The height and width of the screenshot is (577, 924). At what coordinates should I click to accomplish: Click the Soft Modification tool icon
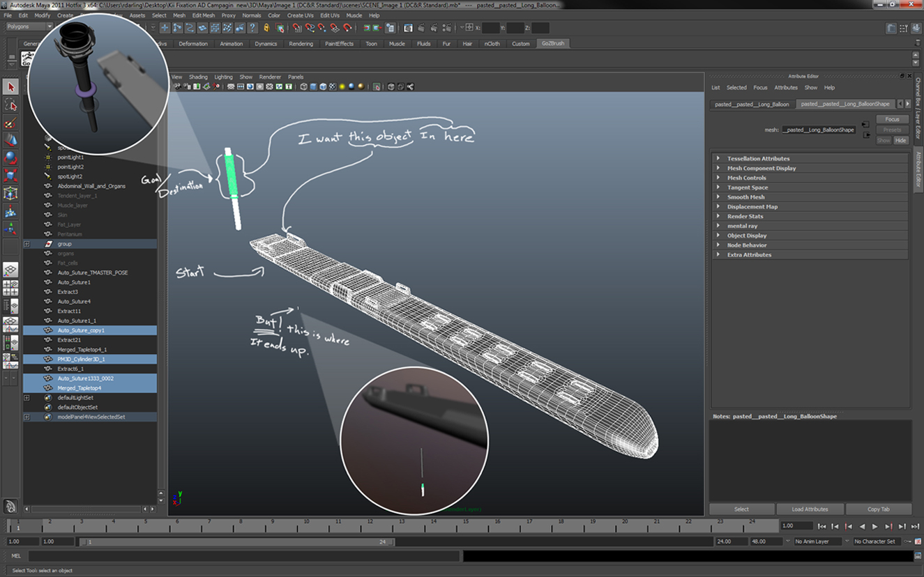coord(10,211)
